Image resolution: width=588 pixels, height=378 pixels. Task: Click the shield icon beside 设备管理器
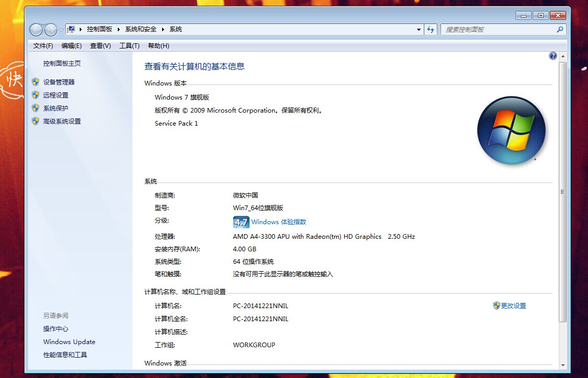pyautogui.click(x=35, y=82)
